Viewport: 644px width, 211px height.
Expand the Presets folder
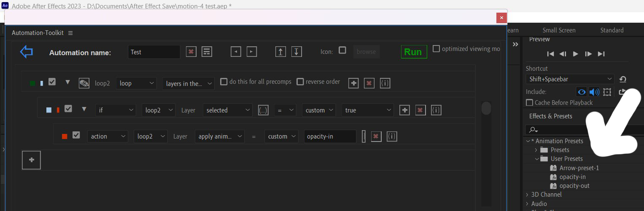pyautogui.click(x=536, y=150)
